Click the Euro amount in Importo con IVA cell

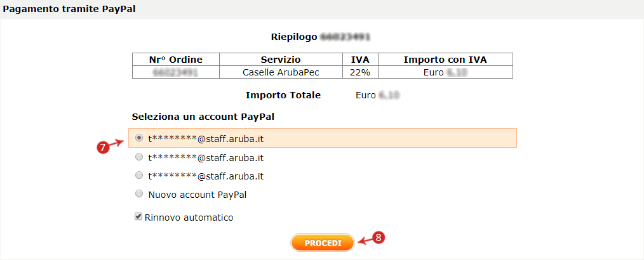[445, 72]
